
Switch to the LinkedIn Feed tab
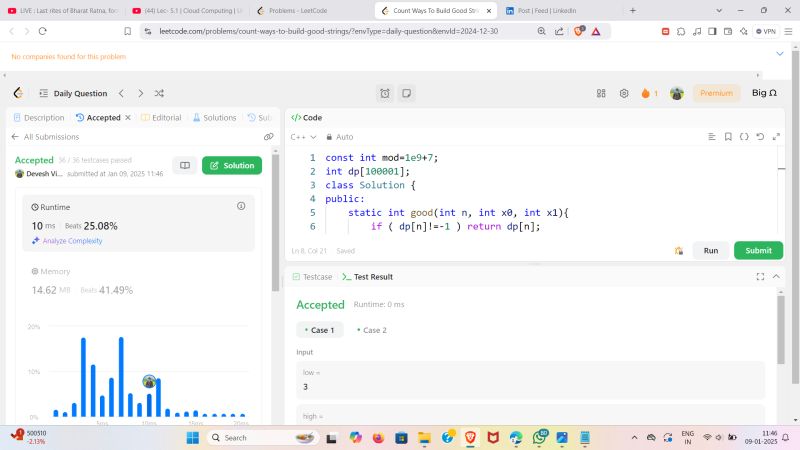546,10
